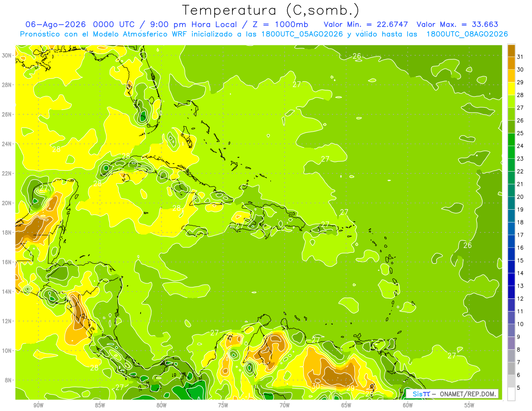Click the latitude axis label '26N'
This screenshot has height=411, width=532.
click(6, 114)
